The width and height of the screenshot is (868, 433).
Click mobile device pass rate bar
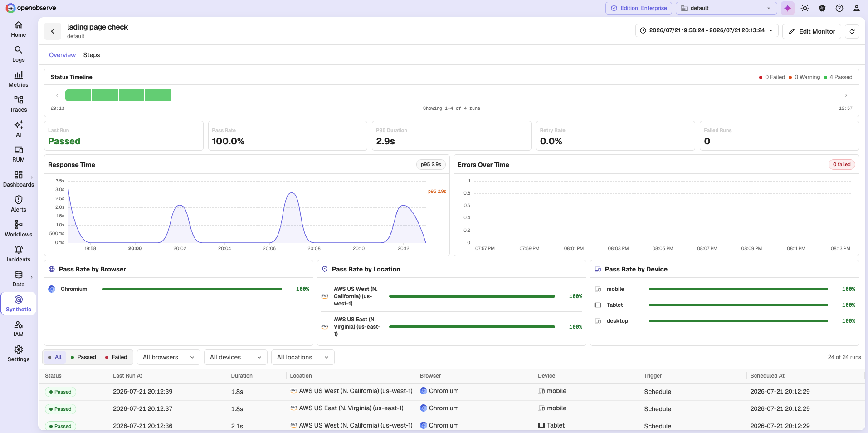(x=738, y=289)
